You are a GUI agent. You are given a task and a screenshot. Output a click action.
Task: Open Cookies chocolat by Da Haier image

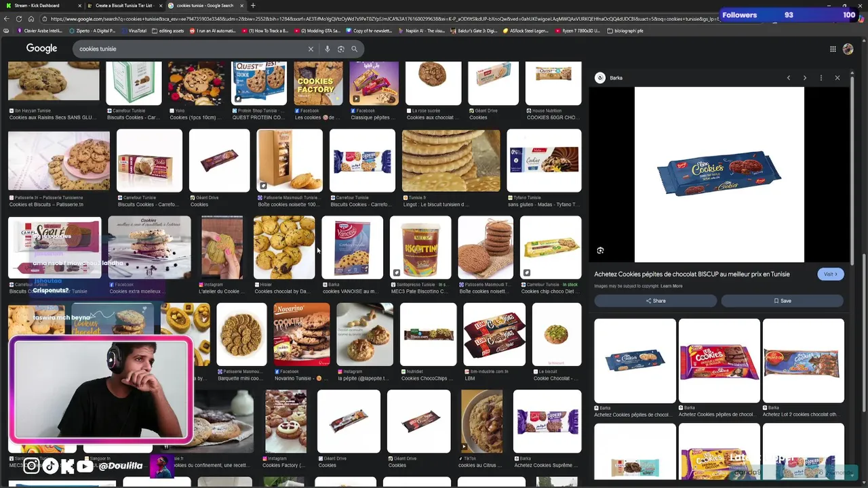tap(283, 247)
